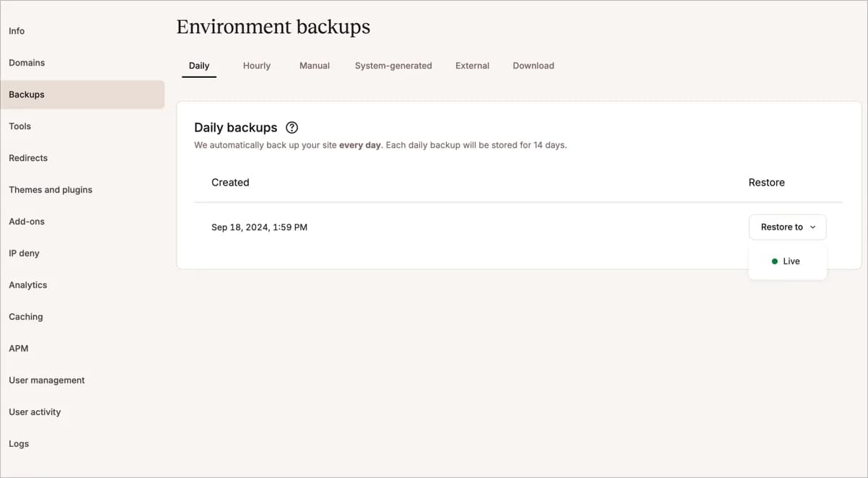Open the Logs page
This screenshot has height=478, width=868.
pyautogui.click(x=19, y=443)
